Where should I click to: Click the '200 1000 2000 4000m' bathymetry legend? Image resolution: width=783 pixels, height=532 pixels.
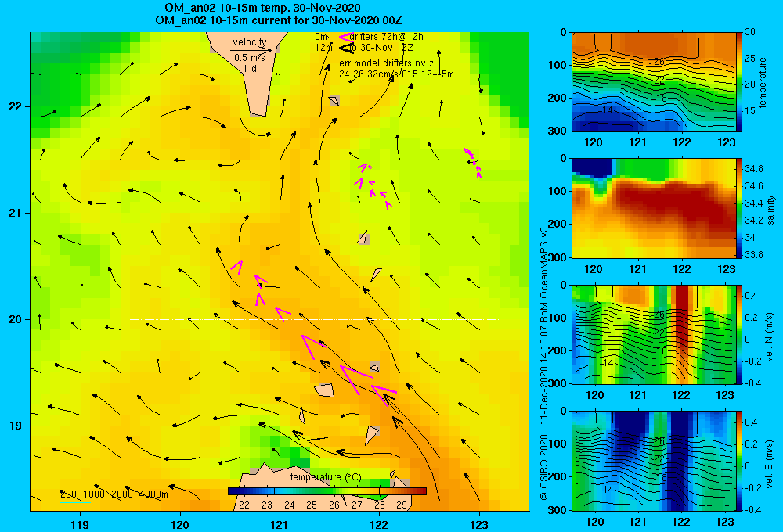tap(114, 494)
